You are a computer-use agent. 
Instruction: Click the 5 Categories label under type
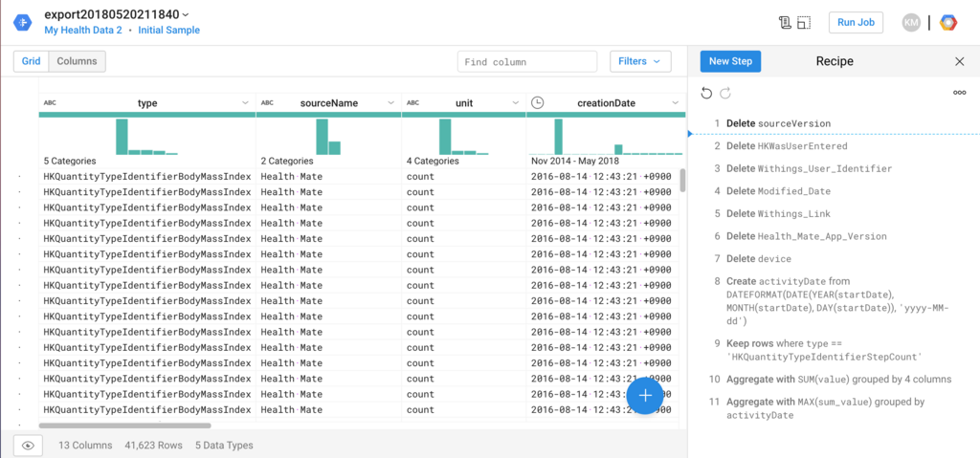tap(69, 162)
